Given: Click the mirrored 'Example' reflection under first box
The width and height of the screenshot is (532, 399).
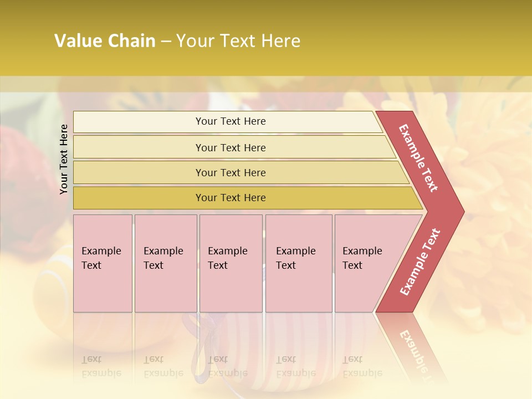Looking at the screenshot, I should [101, 374].
